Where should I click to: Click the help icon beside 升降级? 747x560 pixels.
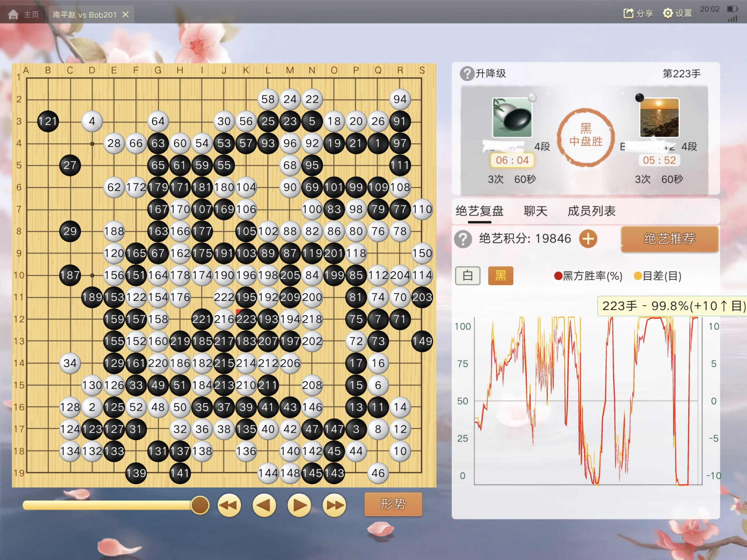tap(467, 74)
